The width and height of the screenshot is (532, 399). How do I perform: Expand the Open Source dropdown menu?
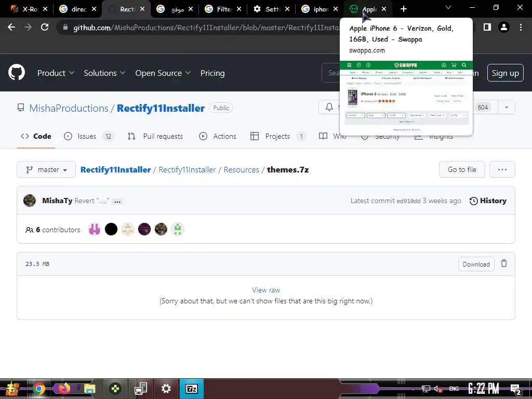click(x=163, y=73)
